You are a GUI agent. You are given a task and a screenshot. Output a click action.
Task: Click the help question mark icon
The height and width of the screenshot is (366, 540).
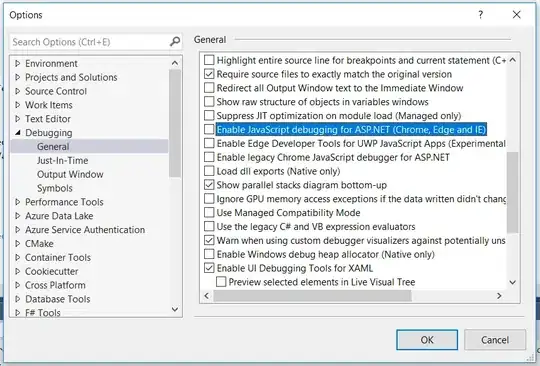coord(480,15)
